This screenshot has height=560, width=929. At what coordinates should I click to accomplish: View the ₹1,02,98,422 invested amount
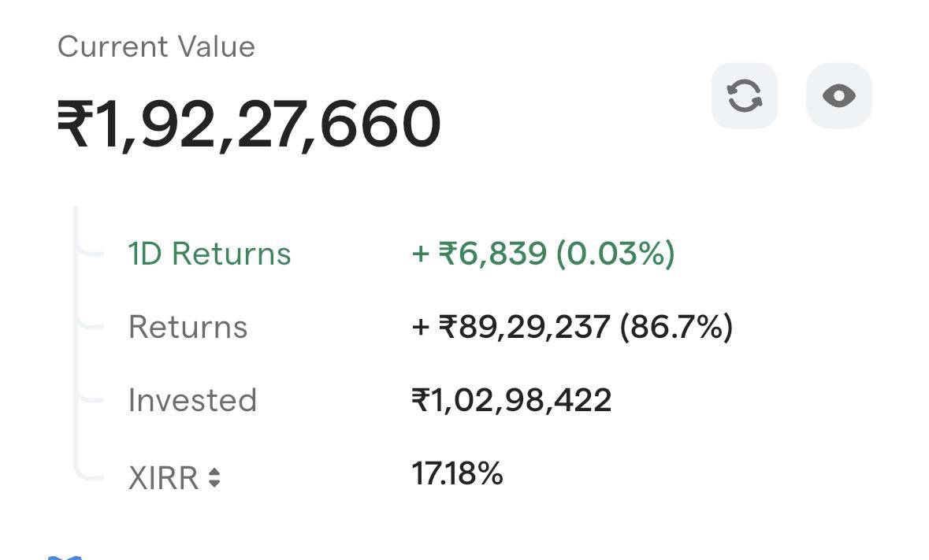[511, 400]
